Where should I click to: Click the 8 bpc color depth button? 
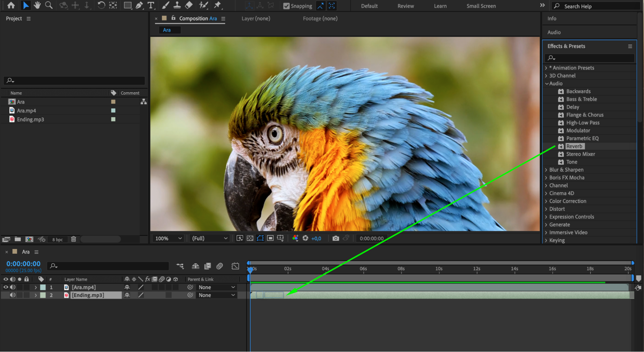[57, 239]
